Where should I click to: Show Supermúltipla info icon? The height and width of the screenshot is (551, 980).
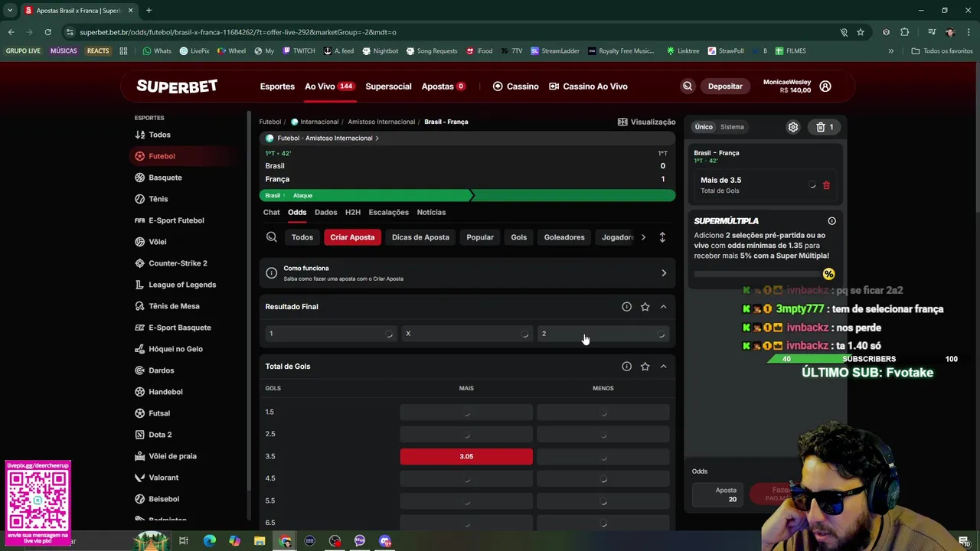coord(831,221)
